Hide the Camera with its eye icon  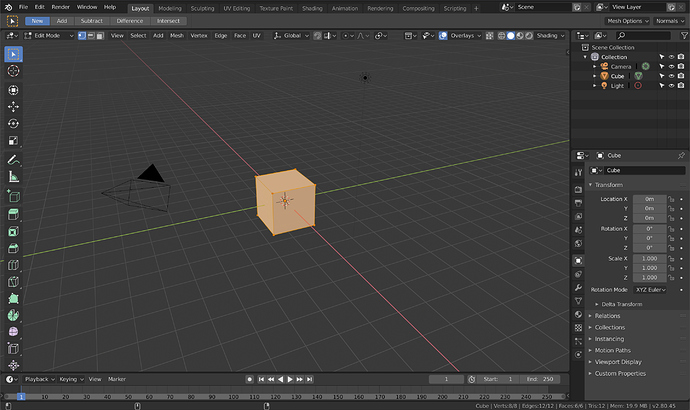672,66
